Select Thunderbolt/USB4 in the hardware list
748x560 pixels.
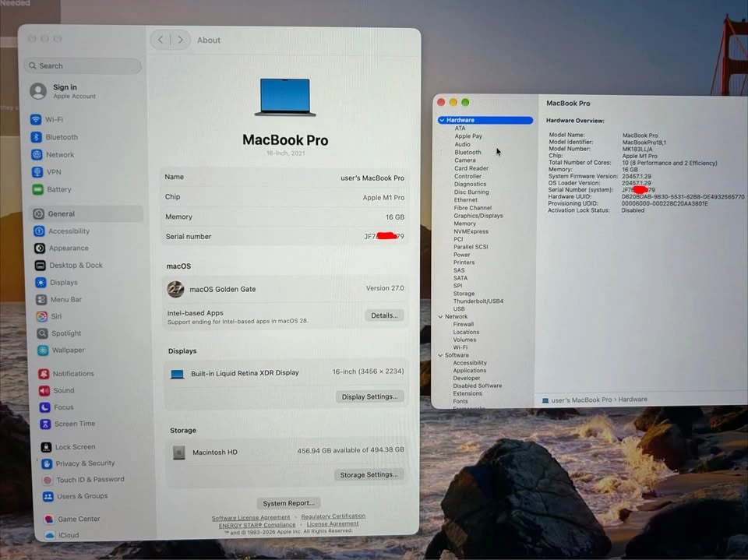478,301
